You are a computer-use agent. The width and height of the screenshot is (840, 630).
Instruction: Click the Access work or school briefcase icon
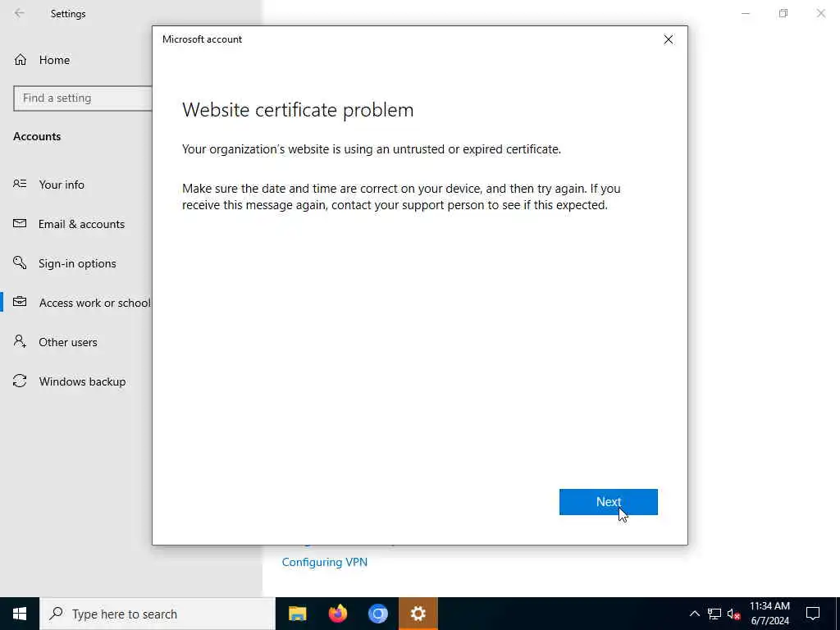(20, 302)
